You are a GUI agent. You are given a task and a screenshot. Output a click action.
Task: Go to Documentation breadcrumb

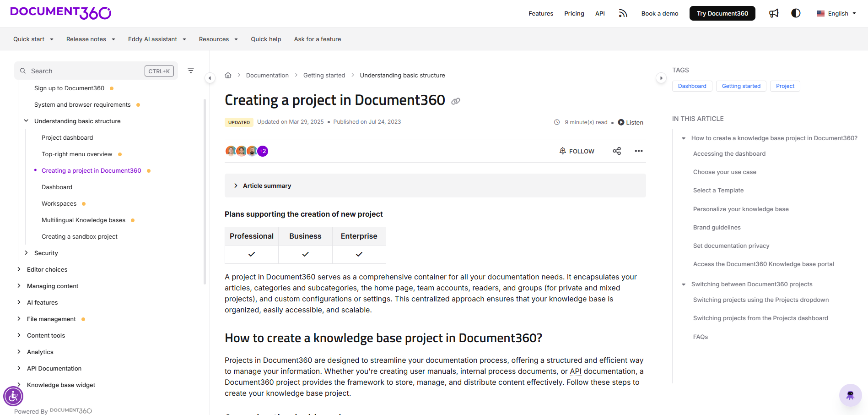click(x=267, y=75)
